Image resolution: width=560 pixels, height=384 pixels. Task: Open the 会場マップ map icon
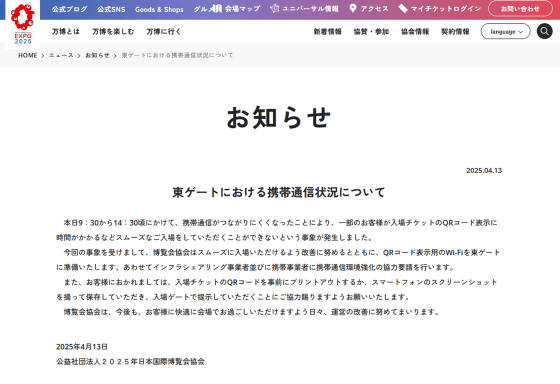pyautogui.click(x=216, y=9)
